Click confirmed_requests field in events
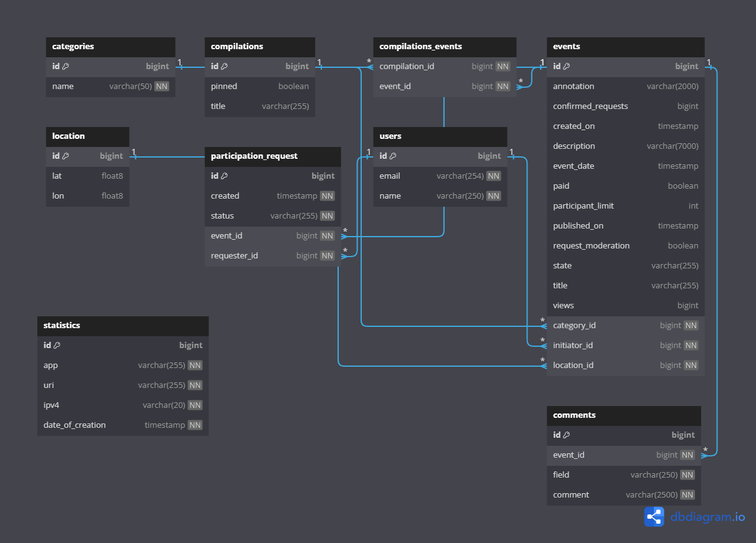This screenshot has width=756, height=543. (x=626, y=106)
